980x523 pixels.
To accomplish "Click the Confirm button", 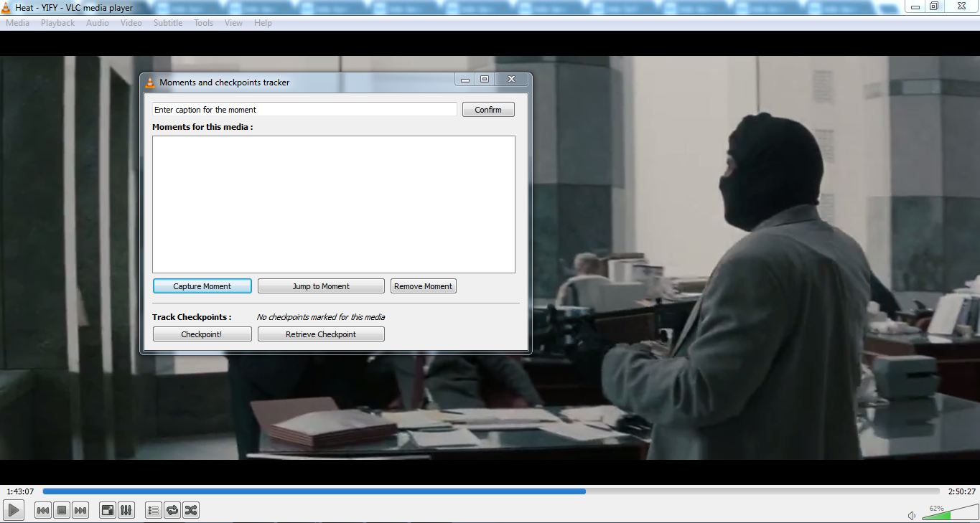I will (x=488, y=110).
